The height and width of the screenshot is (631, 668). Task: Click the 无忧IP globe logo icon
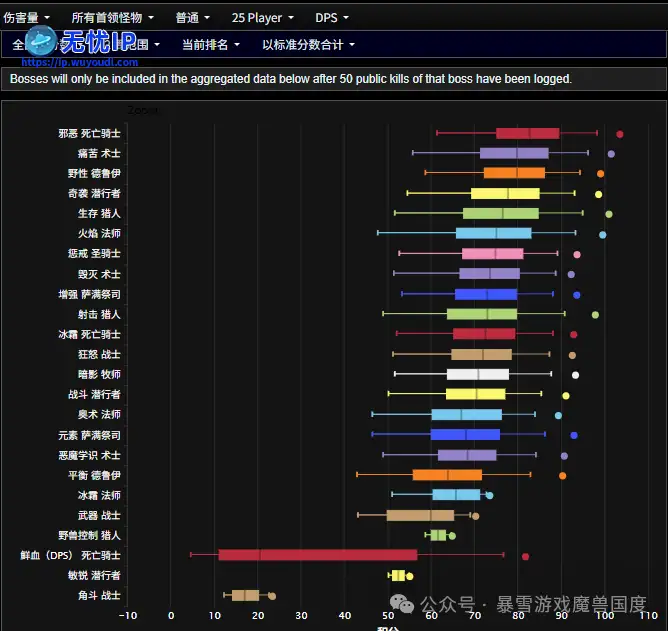(41, 42)
